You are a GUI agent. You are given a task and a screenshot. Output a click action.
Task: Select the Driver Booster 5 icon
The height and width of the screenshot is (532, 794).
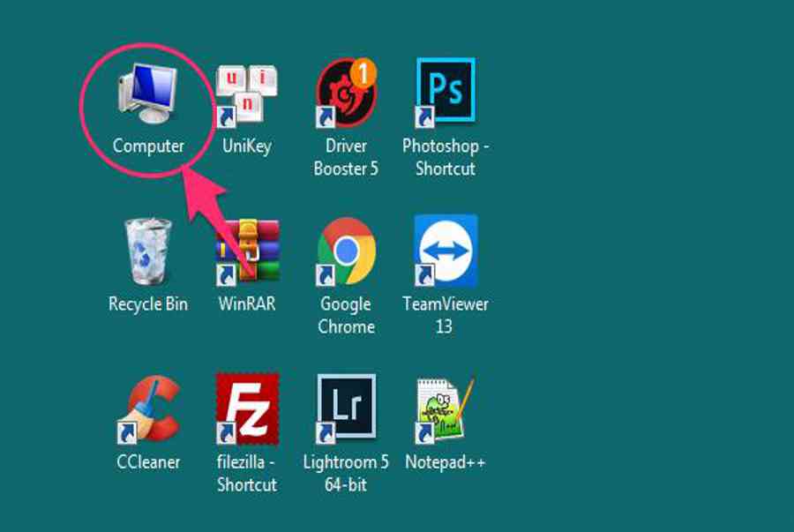[x=347, y=93]
